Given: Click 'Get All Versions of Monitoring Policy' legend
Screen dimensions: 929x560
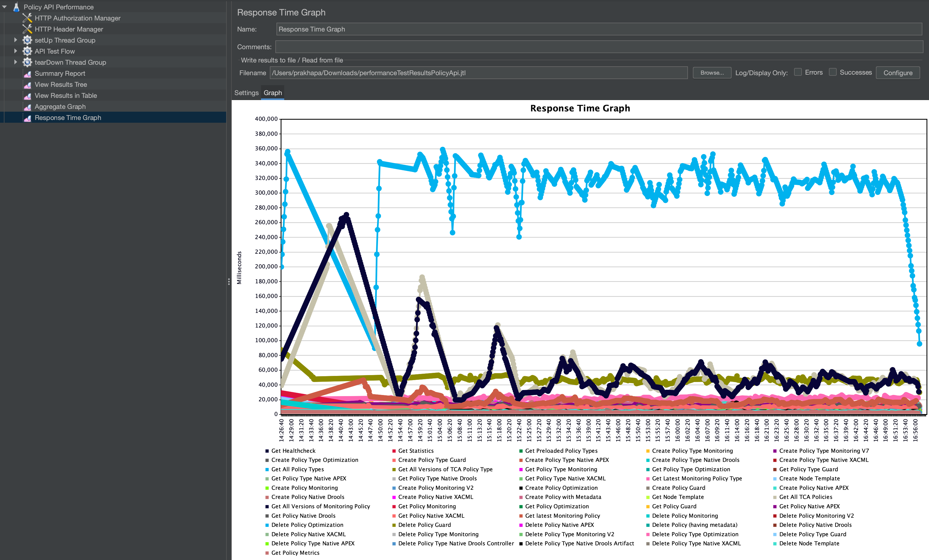Looking at the screenshot, I should 320,506.
